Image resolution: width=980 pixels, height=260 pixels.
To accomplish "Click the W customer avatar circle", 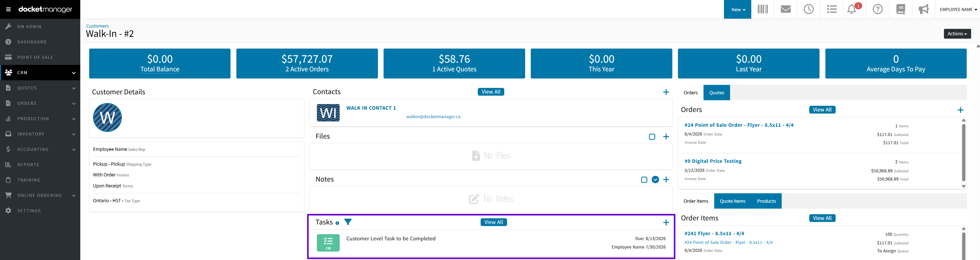I will pos(107,118).
